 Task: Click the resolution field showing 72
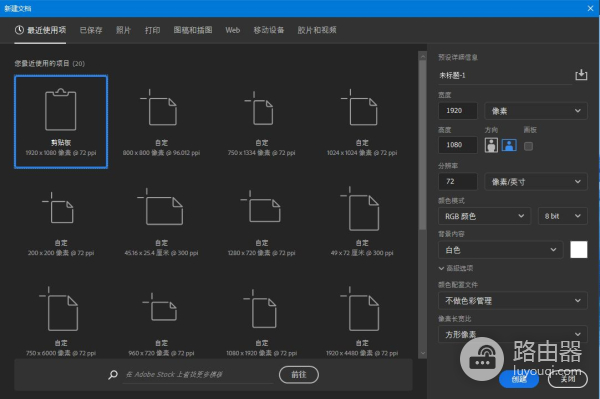click(458, 182)
